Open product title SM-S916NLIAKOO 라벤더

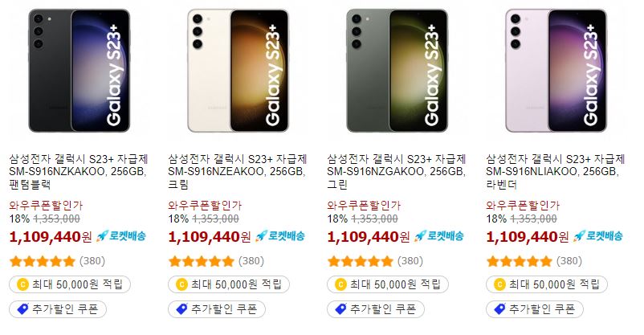point(556,171)
